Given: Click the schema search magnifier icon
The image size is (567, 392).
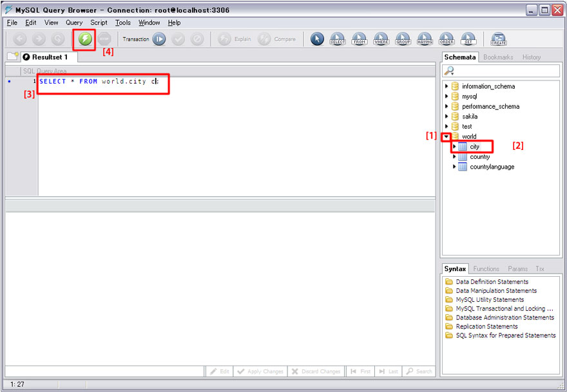Looking at the screenshot, I should point(448,71).
